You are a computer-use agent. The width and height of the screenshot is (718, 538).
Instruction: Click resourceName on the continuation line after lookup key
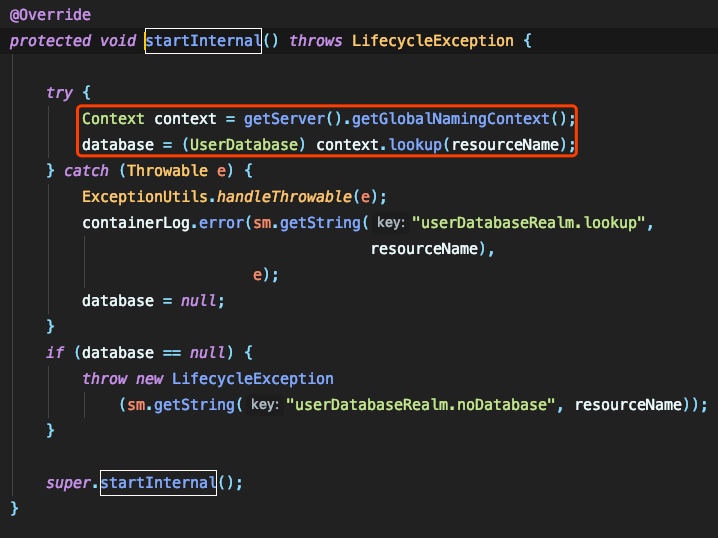click(x=424, y=249)
